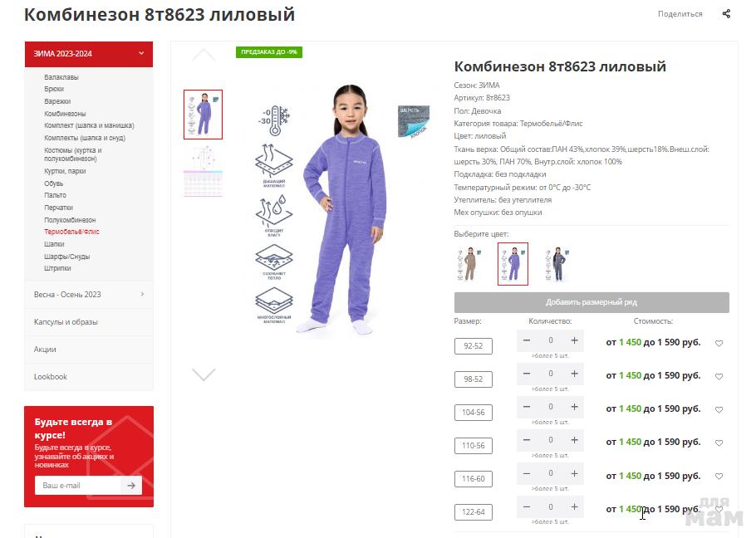756x538 pixels.
Task: Show next image with down chevron arrow
Action: pos(204,374)
